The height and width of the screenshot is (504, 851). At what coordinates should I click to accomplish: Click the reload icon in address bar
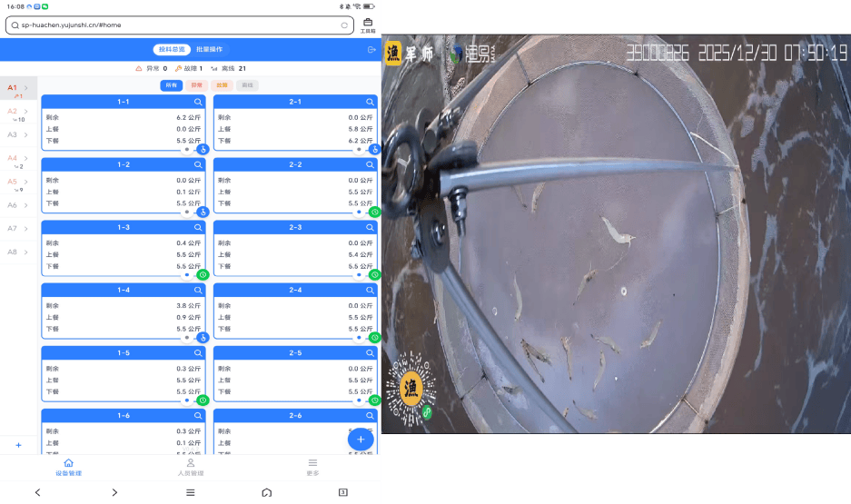pyautogui.click(x=344, y=25)
